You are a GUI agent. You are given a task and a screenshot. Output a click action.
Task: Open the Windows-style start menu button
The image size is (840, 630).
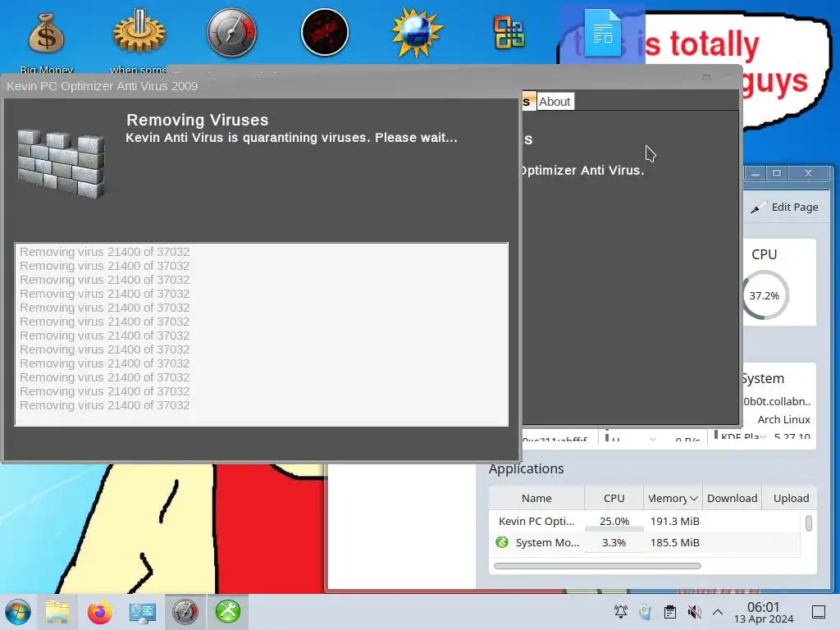18,612
